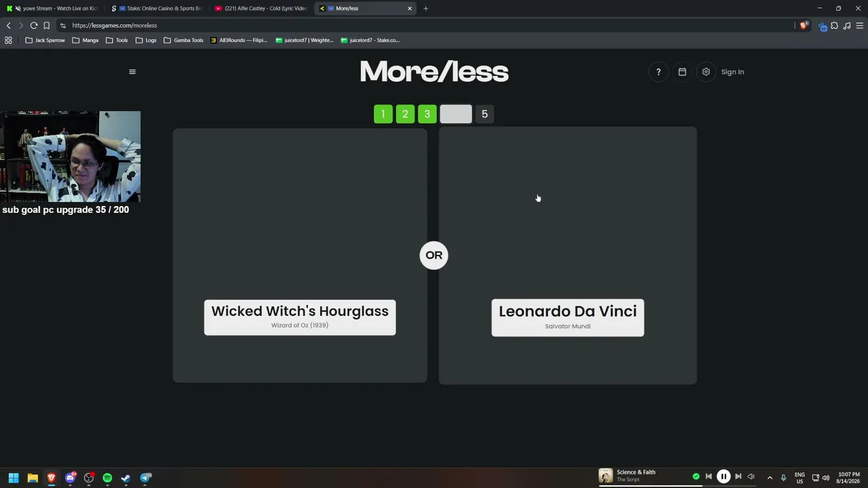Open the Brave Shields icon
The width and height of the screenshot is (868, 488).
(x=804, y=25)
